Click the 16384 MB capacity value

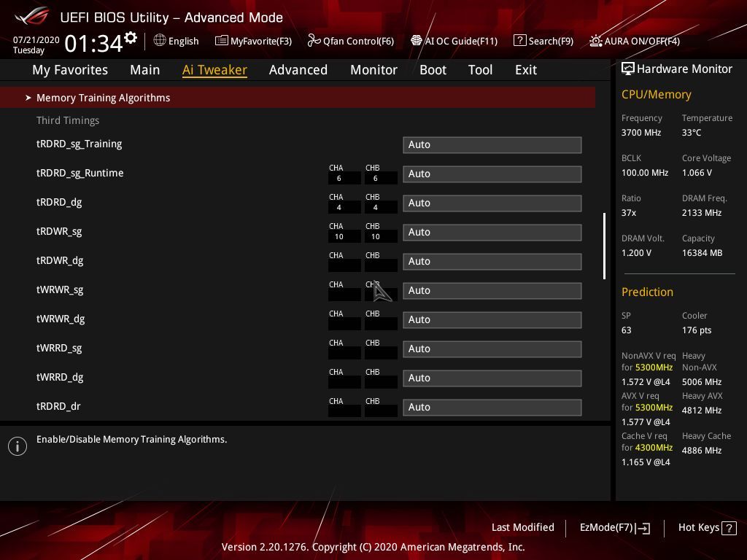[x=702, y=252]
